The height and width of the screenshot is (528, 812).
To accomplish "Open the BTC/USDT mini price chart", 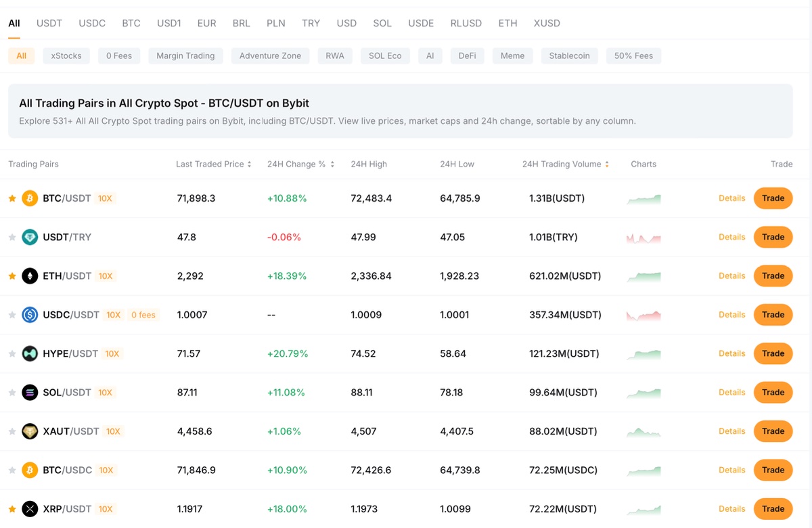I will click(x=644, y=199).
